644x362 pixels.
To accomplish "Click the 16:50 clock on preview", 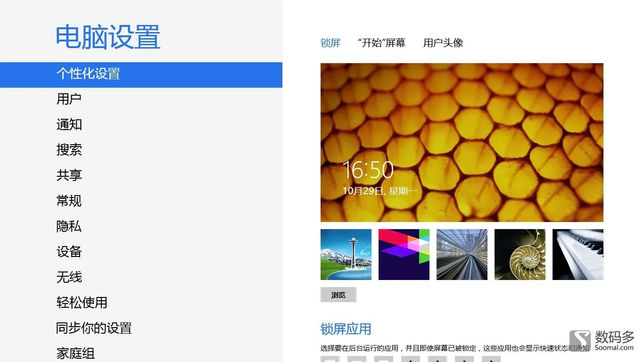I will coord(368,170).
